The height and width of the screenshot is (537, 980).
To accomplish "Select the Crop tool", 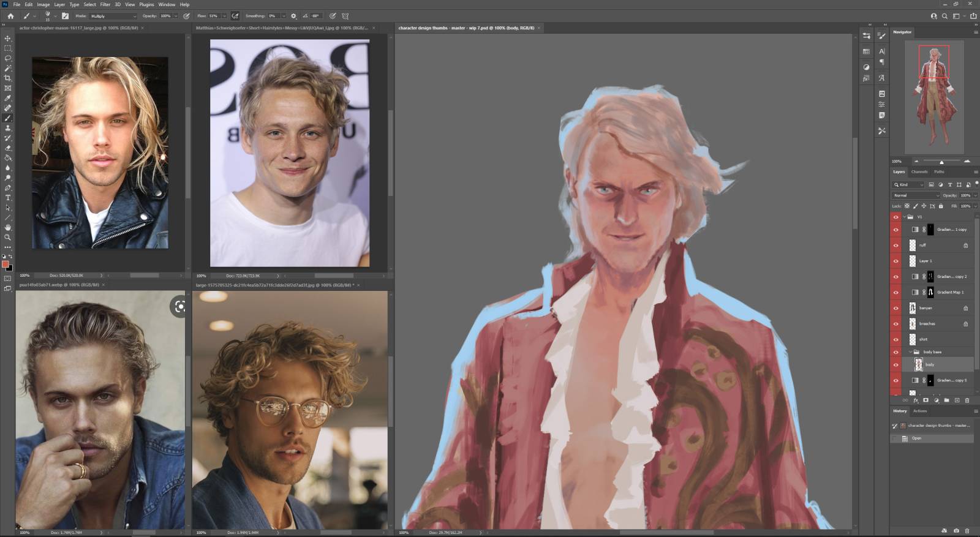I will pos(8,78).
